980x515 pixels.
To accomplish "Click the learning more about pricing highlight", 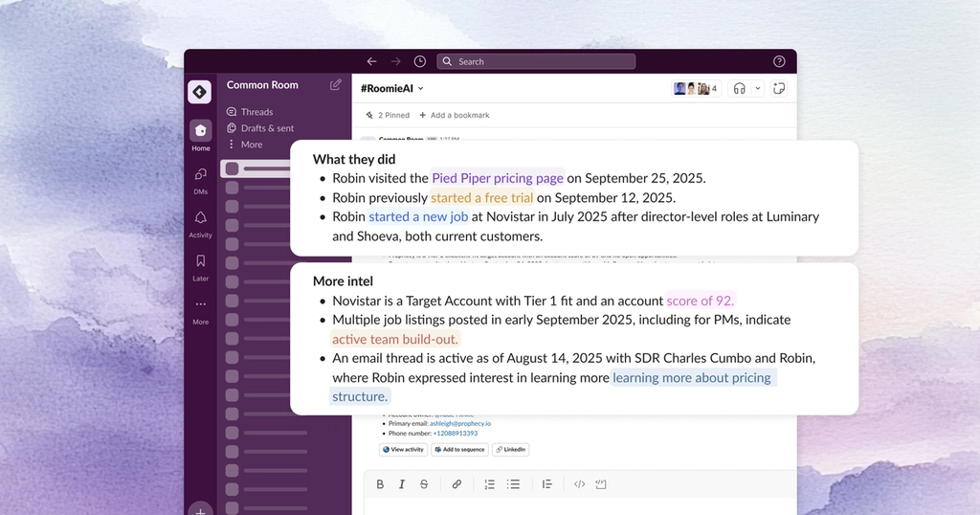I will [x=692, y=377].
